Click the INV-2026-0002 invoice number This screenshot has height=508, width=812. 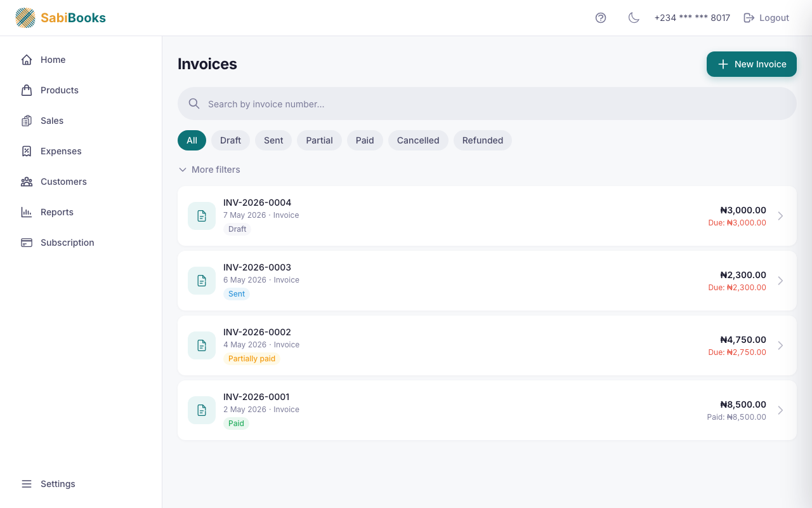257,332
